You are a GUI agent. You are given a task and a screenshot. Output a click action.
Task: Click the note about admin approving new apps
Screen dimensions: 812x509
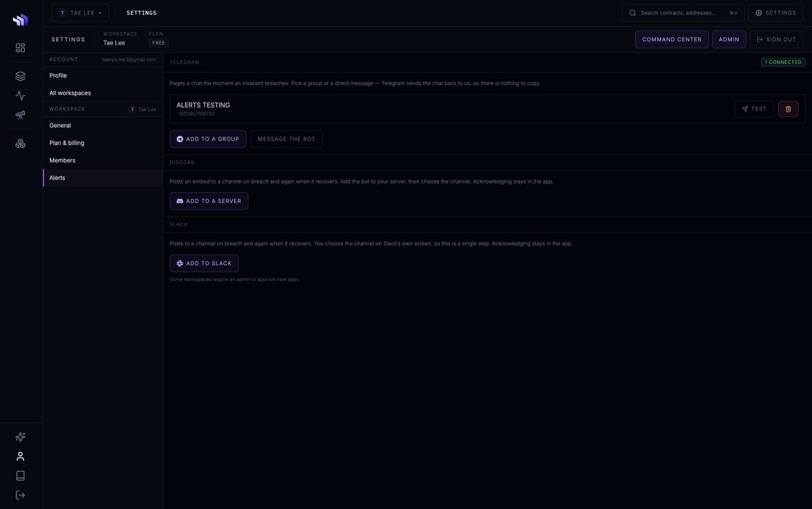coord(235,280)
